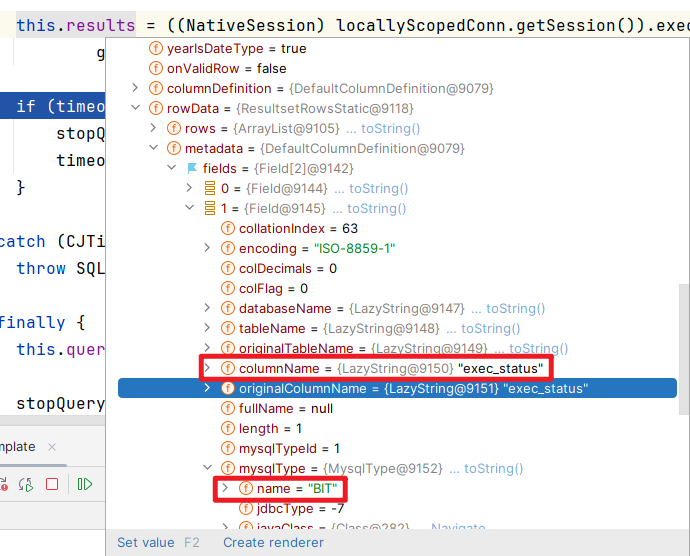Click the field icon next to rows
Image resolution: width=690 pixels, height=556 pixels.
[174, 129]
